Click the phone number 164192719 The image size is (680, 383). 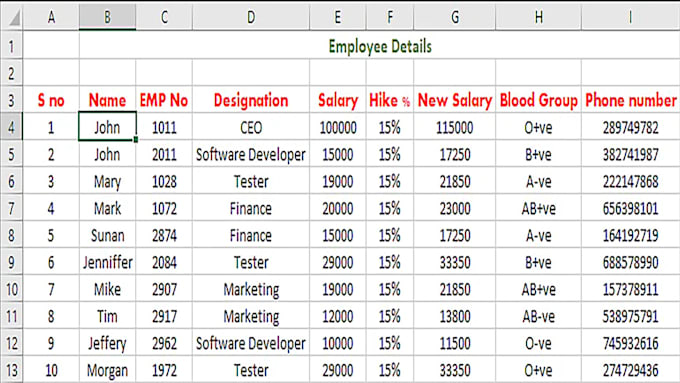point(631,236)
